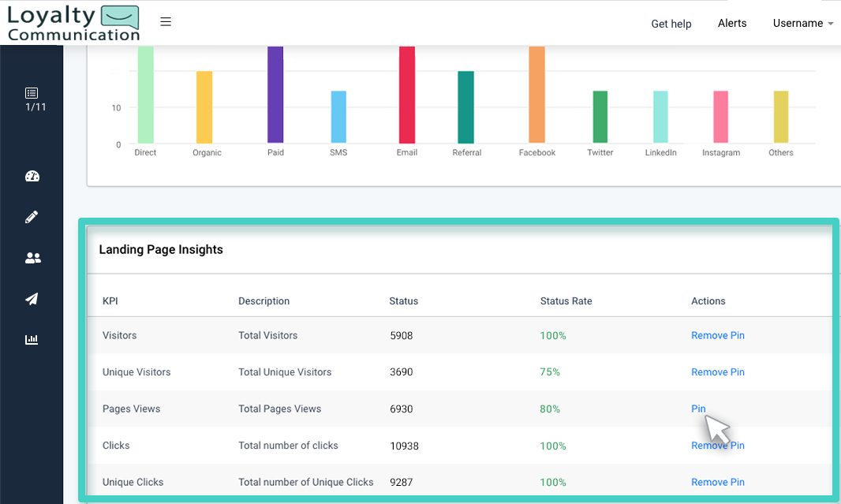
Task: Select the Email channel bar in chart
Action: point(407,95)
